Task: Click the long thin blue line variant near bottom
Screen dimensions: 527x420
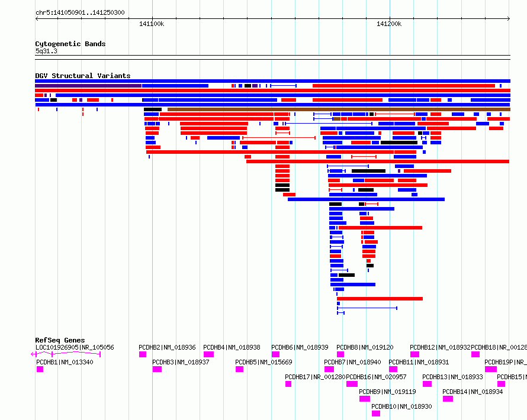Action: [367, 308]
